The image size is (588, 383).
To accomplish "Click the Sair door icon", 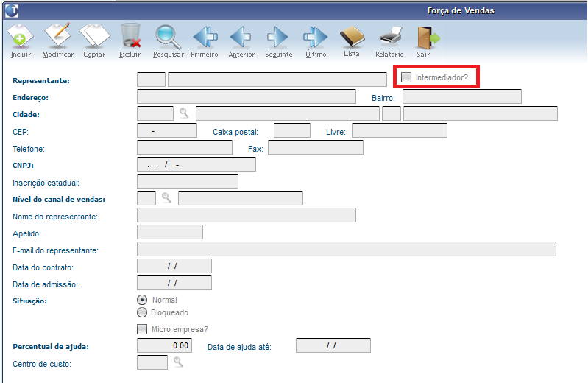I will click(x=428, y=37).
